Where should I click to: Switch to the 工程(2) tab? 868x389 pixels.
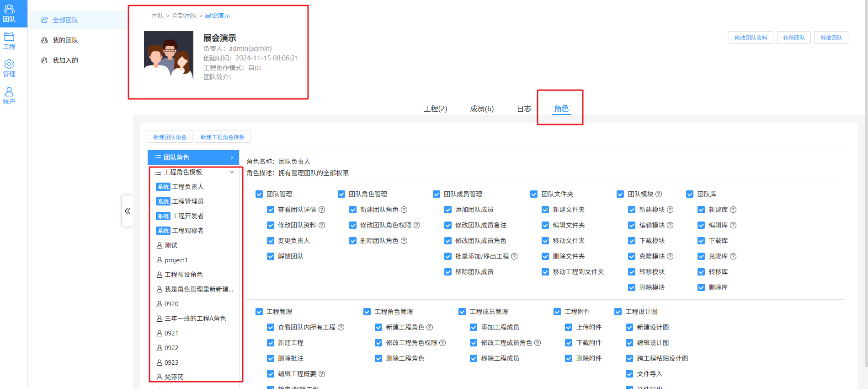point(435,109)
